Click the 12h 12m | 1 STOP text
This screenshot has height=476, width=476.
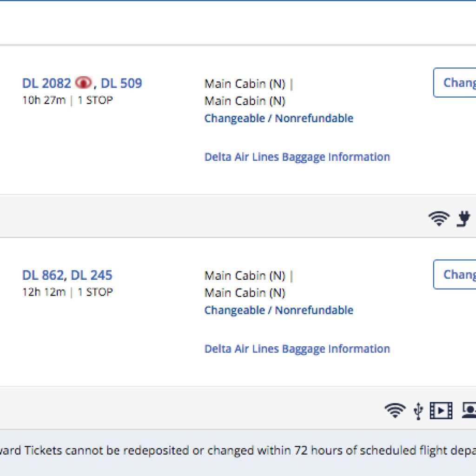[67, 292]
